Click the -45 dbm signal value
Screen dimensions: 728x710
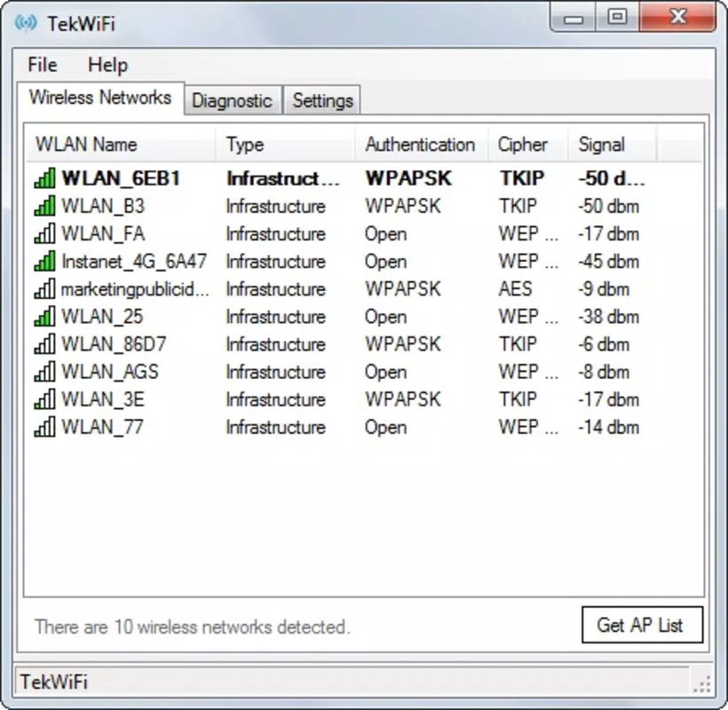608,261
